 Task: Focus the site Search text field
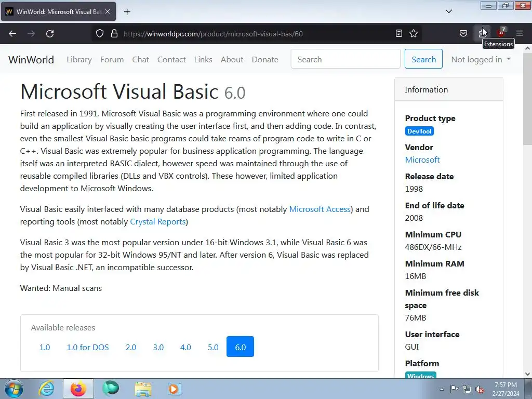345,59
